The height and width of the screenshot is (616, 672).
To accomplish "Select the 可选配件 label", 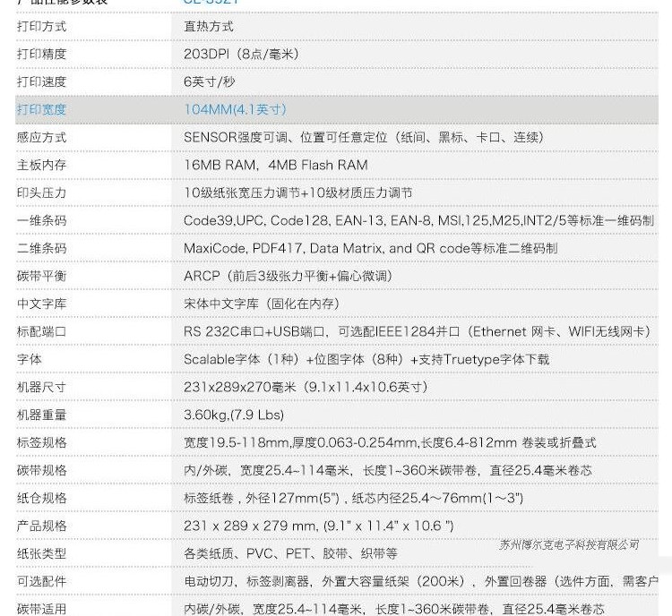I will tap(41, 581).
